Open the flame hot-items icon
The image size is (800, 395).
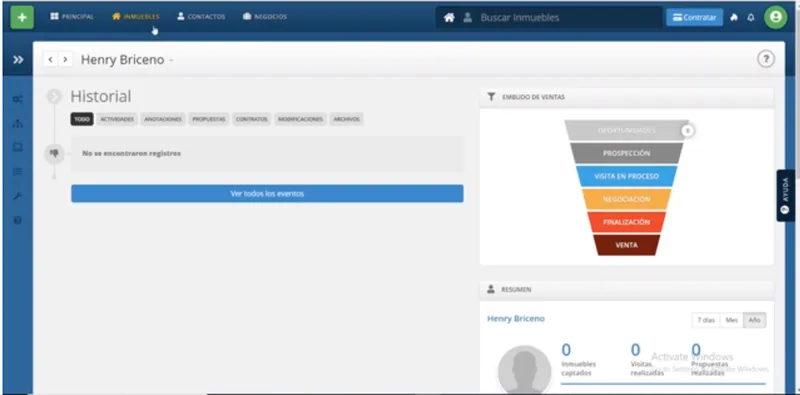[x=734, y=17]
